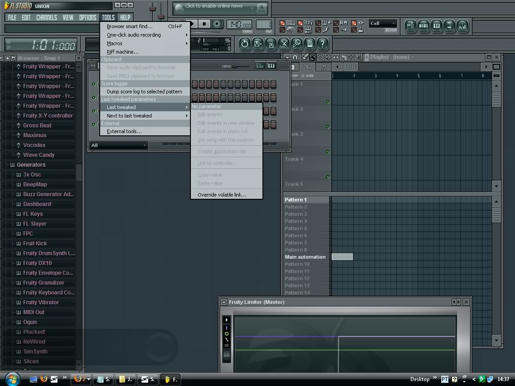
Task: Toggle mute LED on Playlist Track 1
Action: click(x=327, y=101)
